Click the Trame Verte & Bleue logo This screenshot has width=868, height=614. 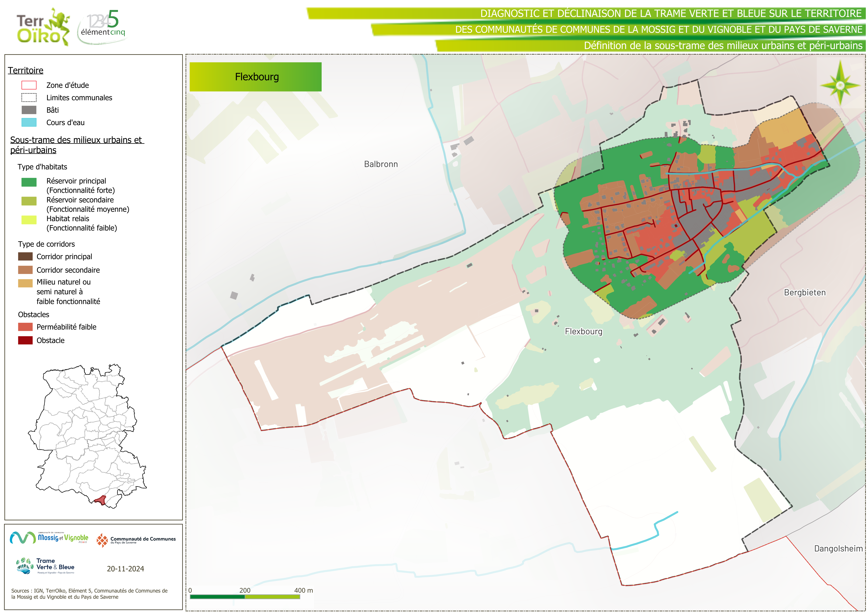coord(46,566)
